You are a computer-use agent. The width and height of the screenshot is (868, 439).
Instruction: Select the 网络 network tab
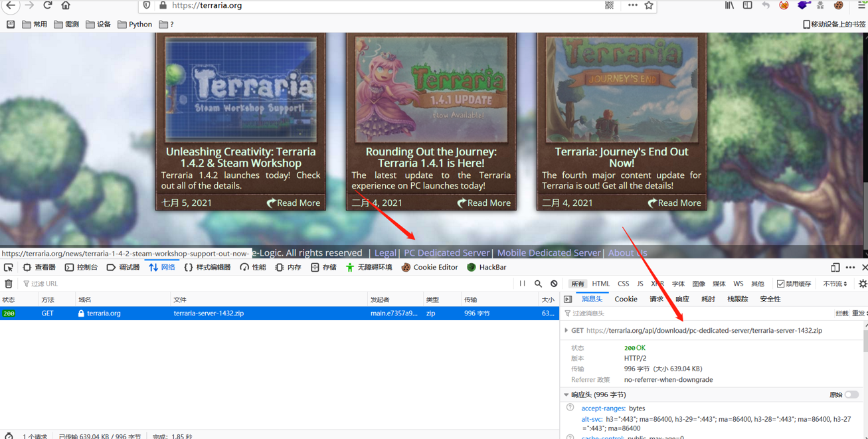point(162,268)
